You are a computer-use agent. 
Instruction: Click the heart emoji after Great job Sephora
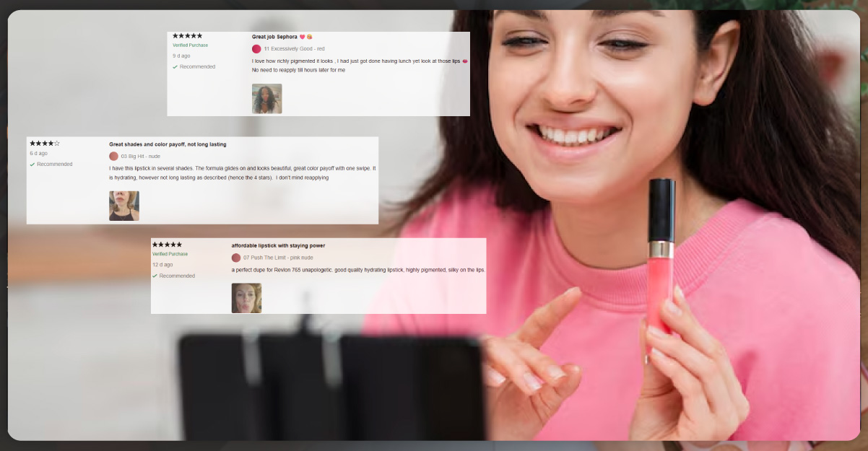(303, 37)
